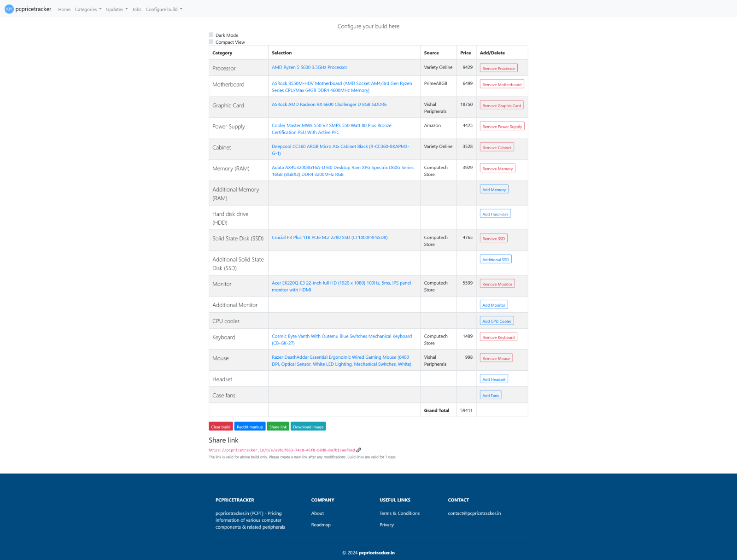Screen dimensions: 737x560
Task: Remove the Graphic Card selection
Action: tap(502, 105)
